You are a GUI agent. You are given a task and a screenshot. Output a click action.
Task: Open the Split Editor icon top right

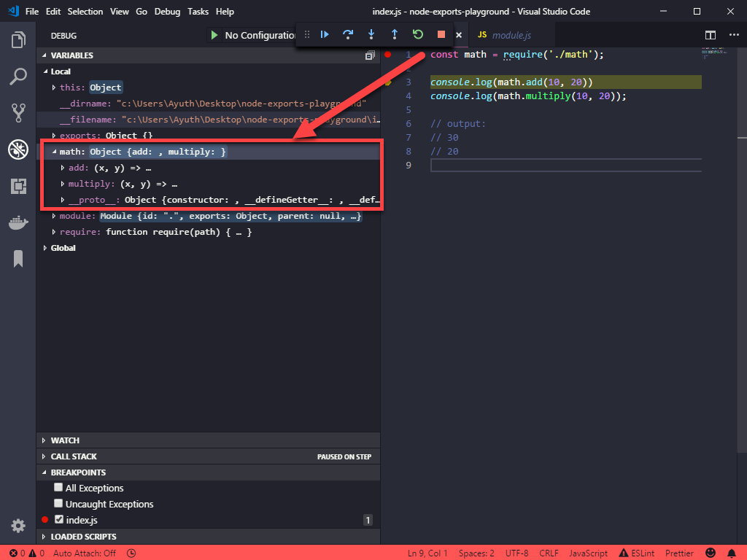(710, 34)
